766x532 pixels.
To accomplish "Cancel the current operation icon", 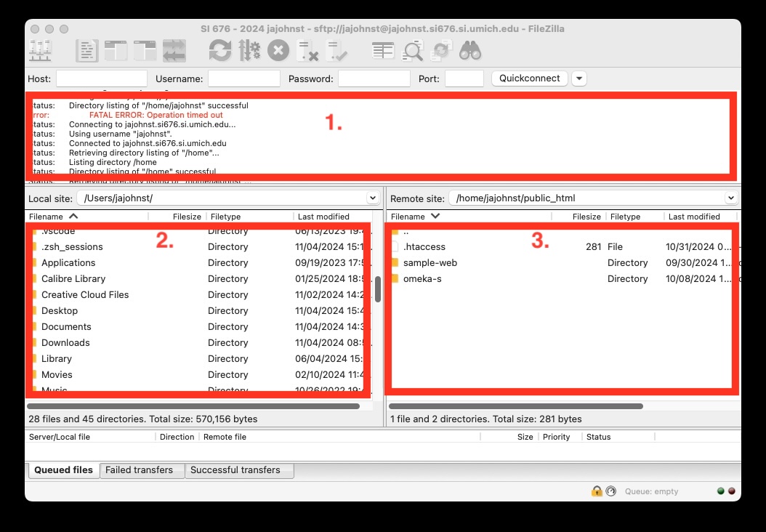I will pyautogui.click(x=278, y=51).
